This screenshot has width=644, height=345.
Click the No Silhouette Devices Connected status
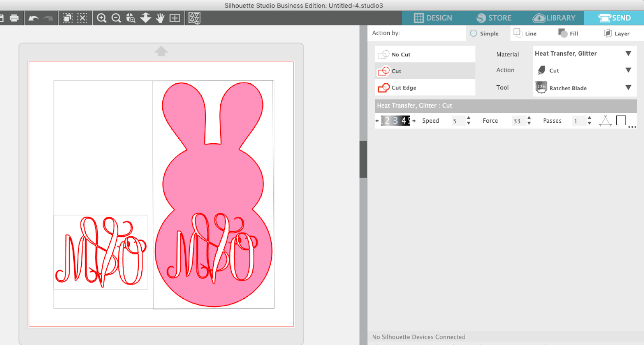pyautogui.click(x=419, y=337)
